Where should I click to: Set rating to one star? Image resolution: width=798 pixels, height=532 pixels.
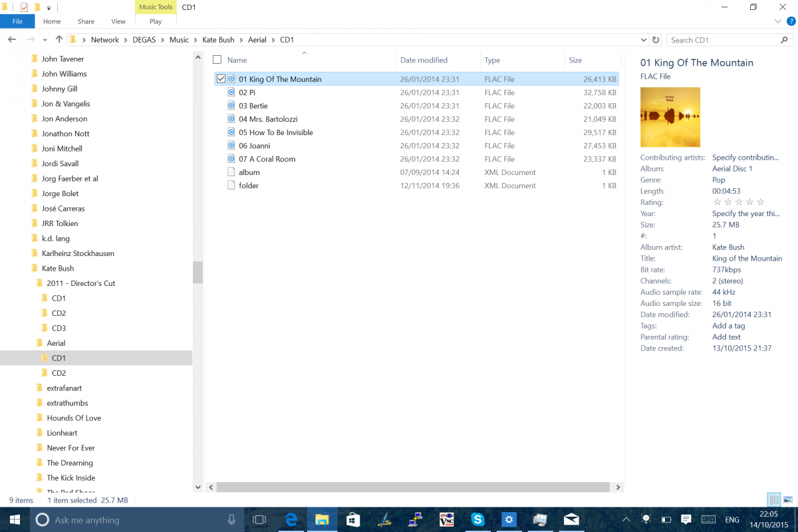point(717,202)
